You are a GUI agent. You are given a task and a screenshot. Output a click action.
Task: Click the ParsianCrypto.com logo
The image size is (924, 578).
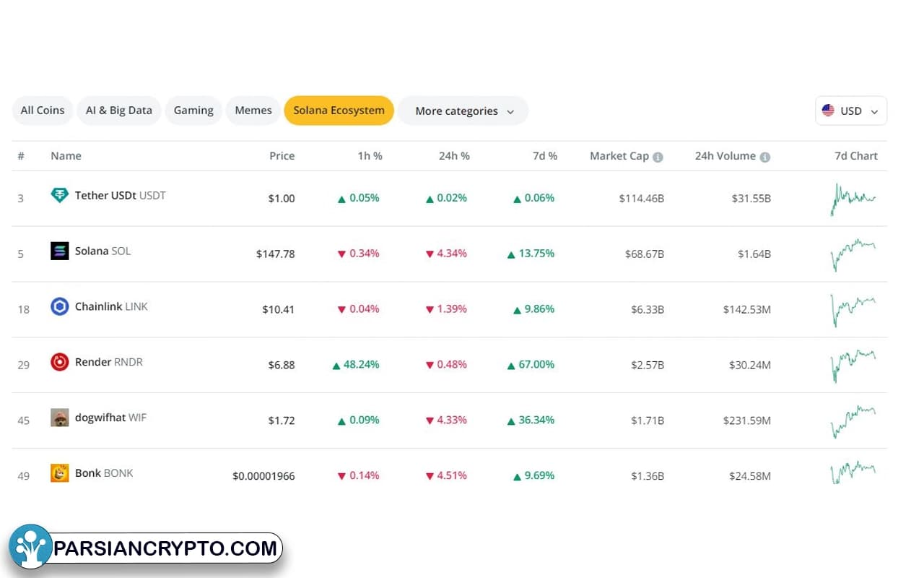click(145, 548)
